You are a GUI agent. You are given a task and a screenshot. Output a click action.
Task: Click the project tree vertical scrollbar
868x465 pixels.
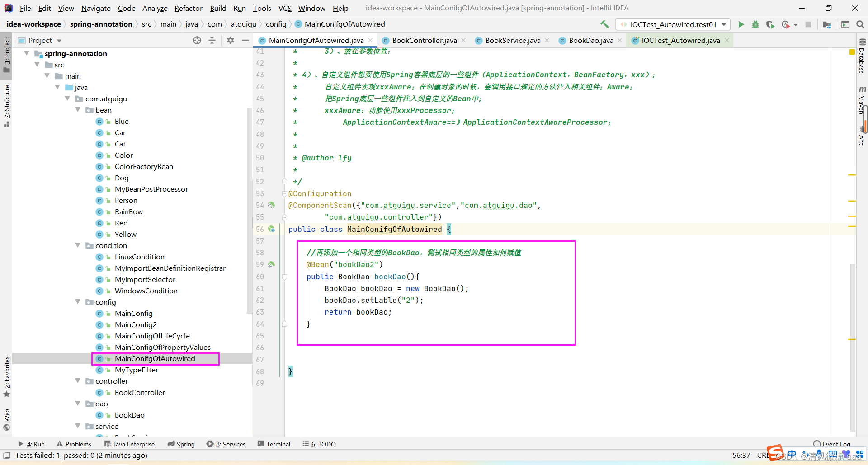(x=249, y=210)
